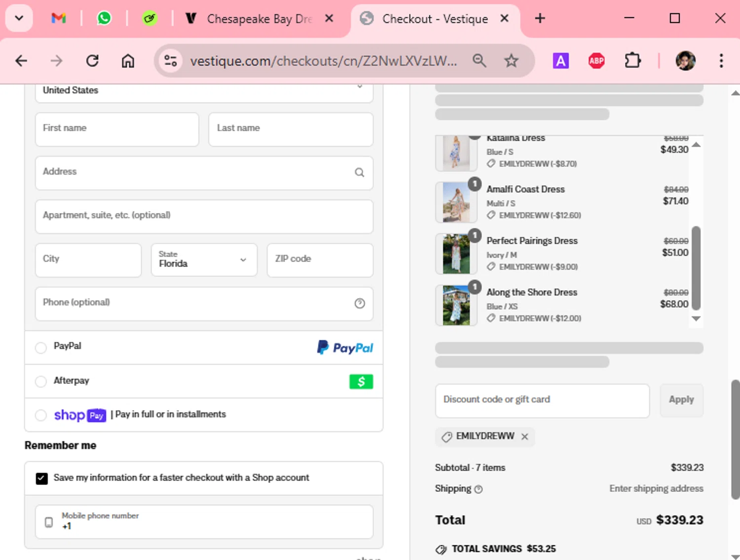Focus the Mobile phone number field

[x=204, y=522]
